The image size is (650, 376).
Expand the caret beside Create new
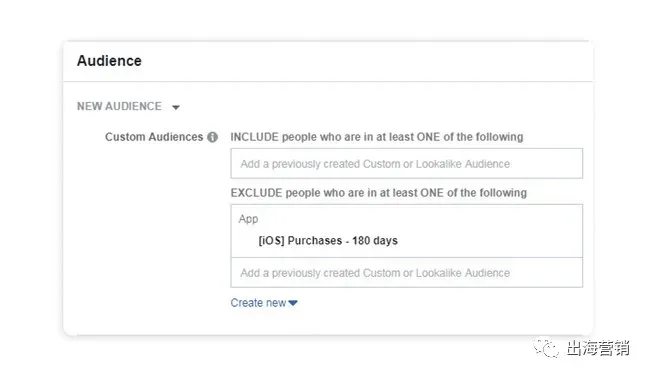point(293,303)
